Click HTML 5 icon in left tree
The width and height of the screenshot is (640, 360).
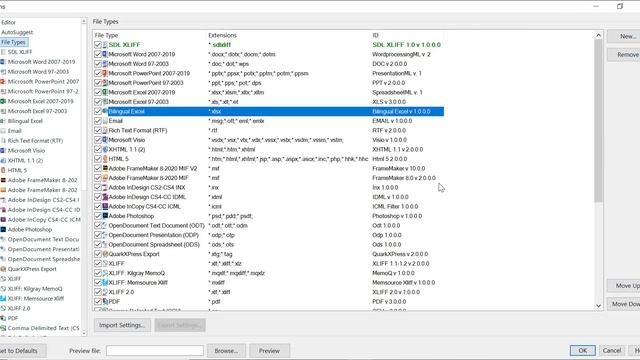tap(3, 170)
